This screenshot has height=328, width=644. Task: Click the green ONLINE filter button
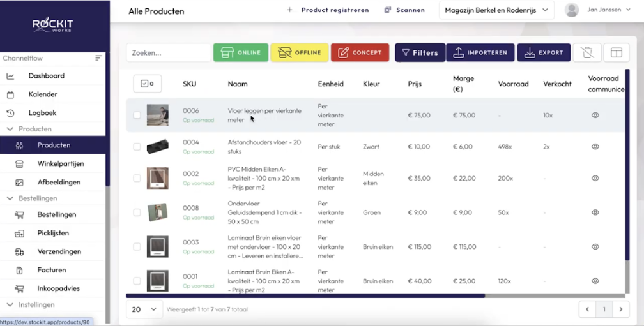(241, 52)
